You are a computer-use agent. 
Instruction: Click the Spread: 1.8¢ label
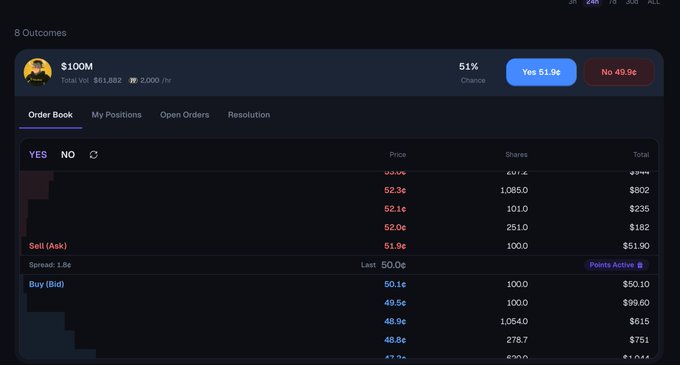coord(50,265)
